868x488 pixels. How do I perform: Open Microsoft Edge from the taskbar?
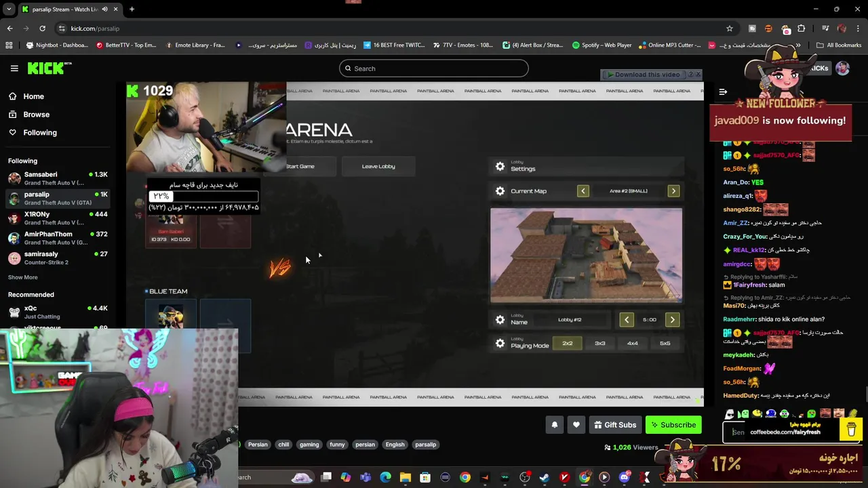(x=385, y=477)
